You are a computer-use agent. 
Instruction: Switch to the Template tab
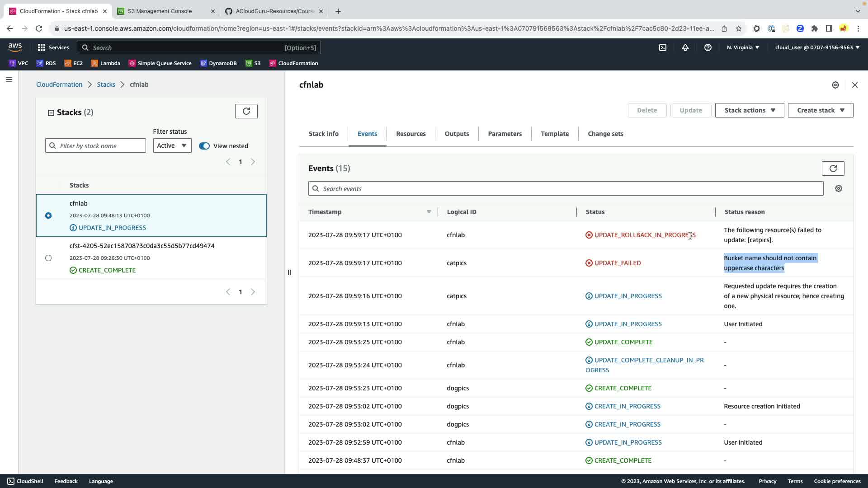tap(554, 134)
